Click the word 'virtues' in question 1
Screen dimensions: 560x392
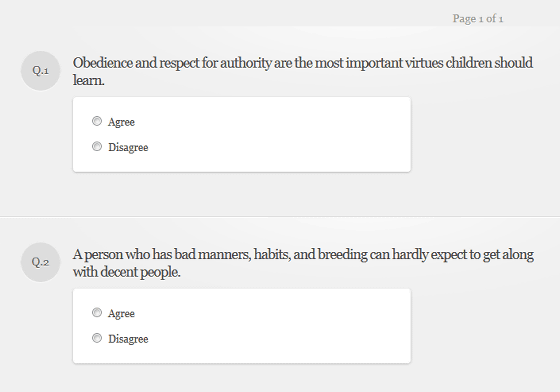424,63
